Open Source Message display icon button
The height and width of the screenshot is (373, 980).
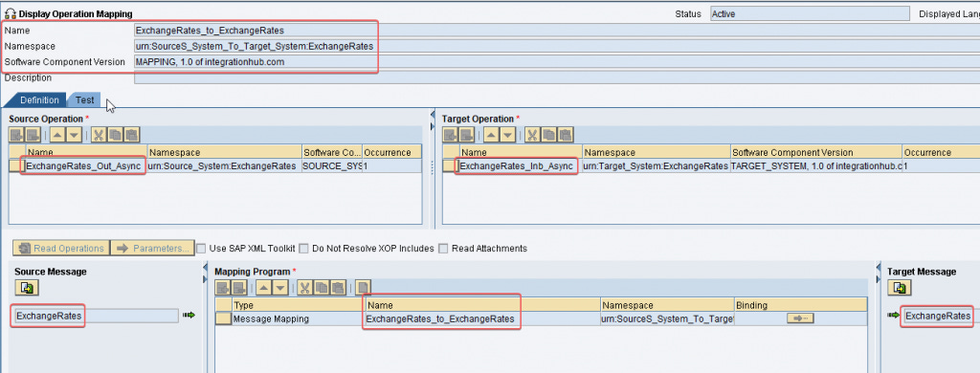click(x=28, y=288)
